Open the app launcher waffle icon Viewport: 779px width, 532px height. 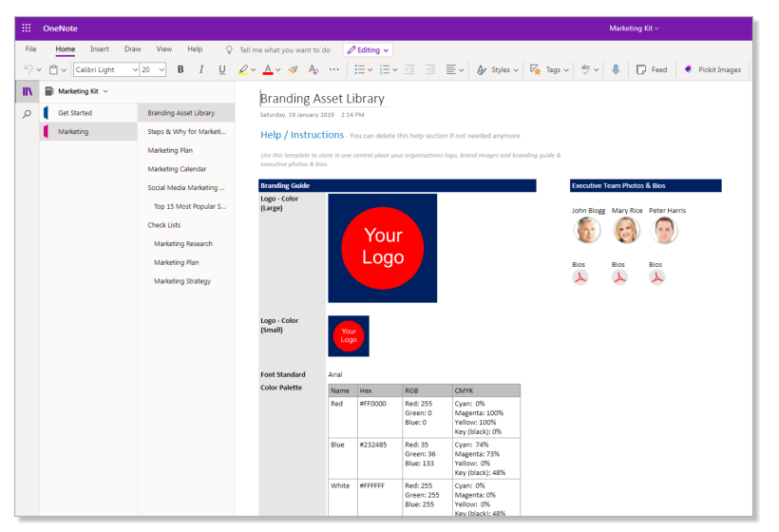tap(27, 28)
